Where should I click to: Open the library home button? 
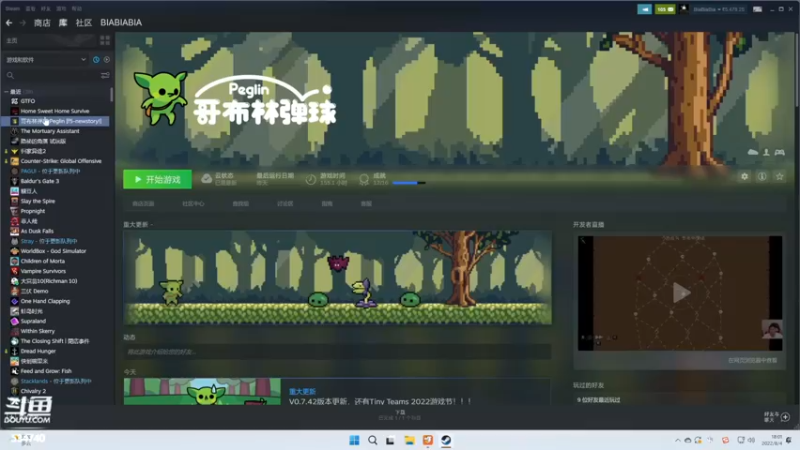pos(12,40)
